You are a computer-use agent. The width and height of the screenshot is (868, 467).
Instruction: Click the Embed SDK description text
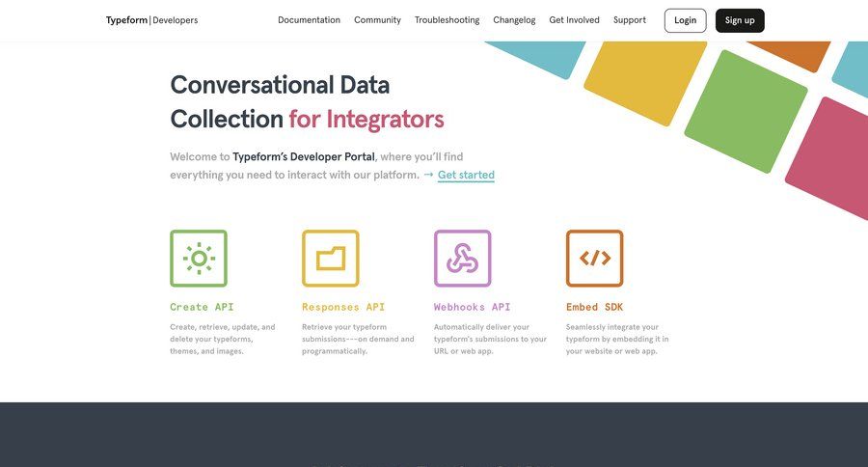tap(617, 339)
